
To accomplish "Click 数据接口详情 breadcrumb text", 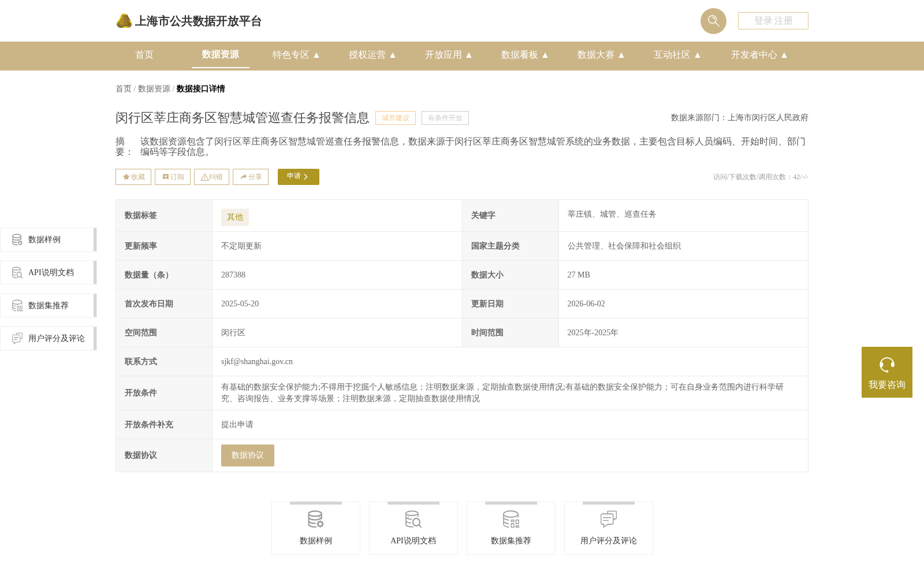I will tap(201, 89).
